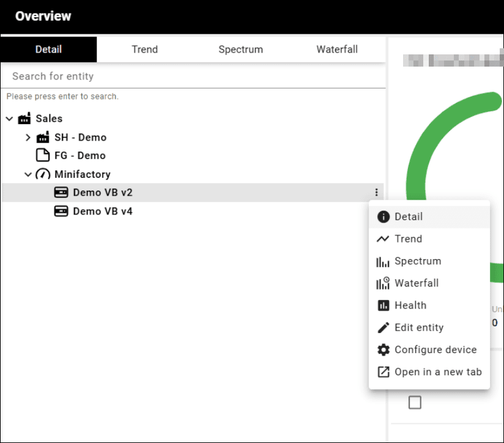The width and height of the screenshot is (504, 443).
Task: Click the Edit entity pencil icon
Action: (383, 328)
